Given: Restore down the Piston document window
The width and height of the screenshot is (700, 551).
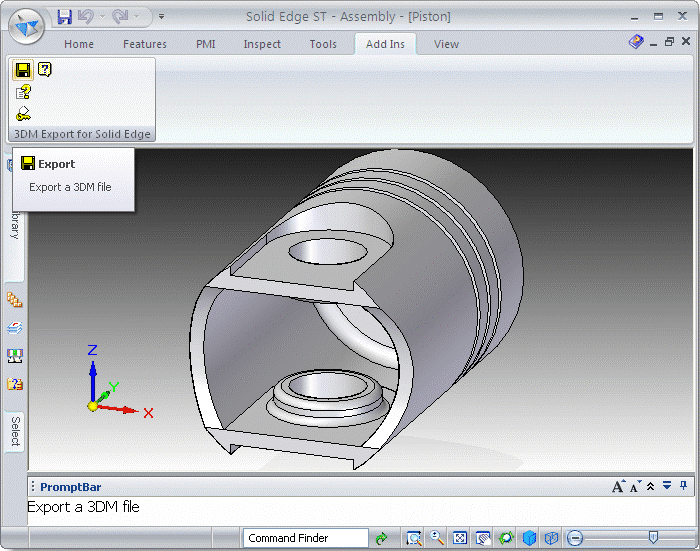Looking at the screenshot, I should (x=669, y=42).
